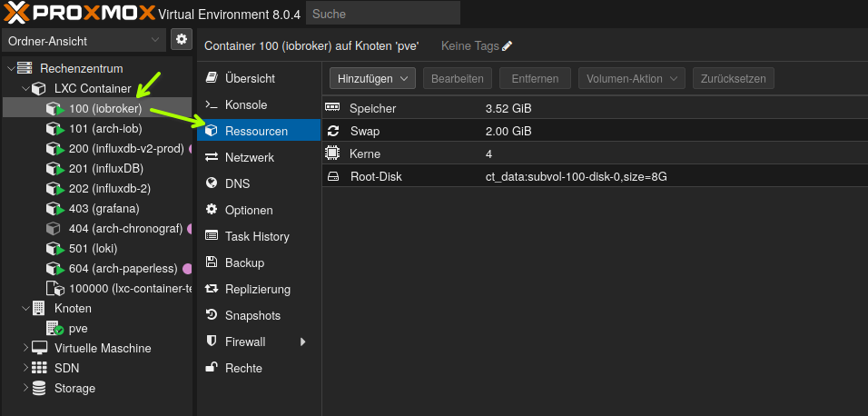The height and width of the screenshot is (416, 868).
Task: Open the view settings gear icon
Action: (181, 39)
